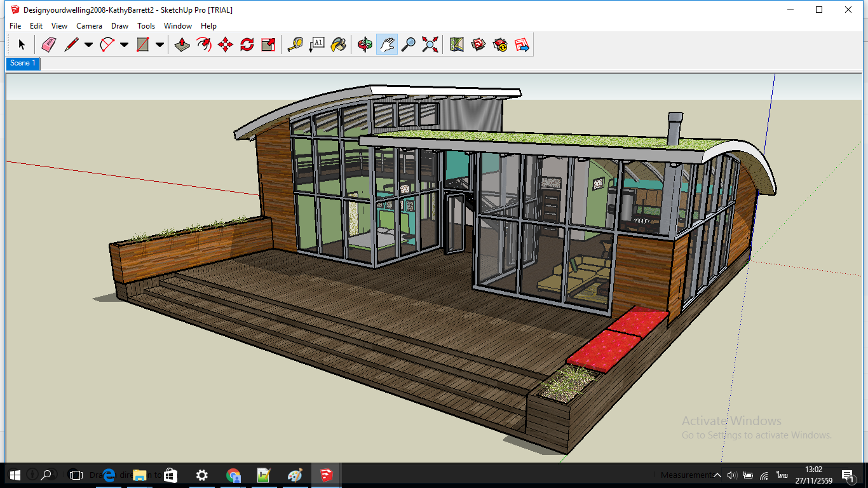Pick the Paint Bucket tool
This screenshot has width=868, height=488.
337,44
